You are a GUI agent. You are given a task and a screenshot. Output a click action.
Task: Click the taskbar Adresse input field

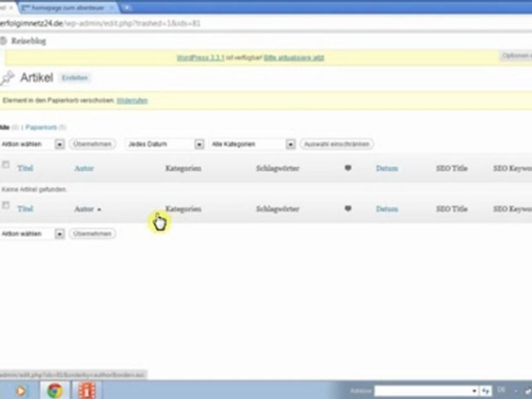point(422,391)
